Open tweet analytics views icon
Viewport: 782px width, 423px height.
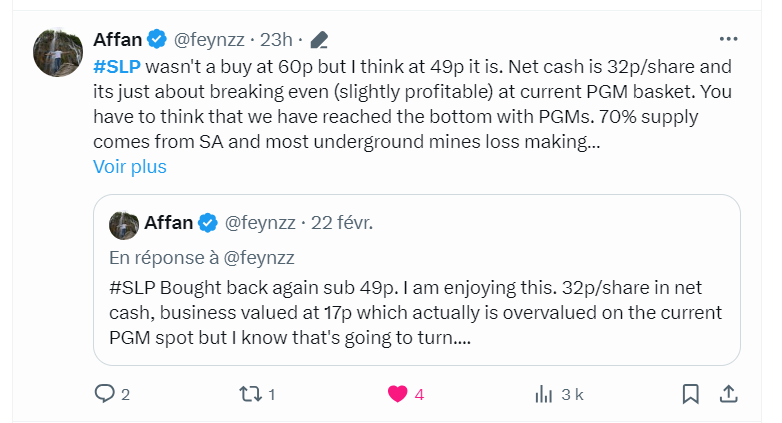coord(545,394)
